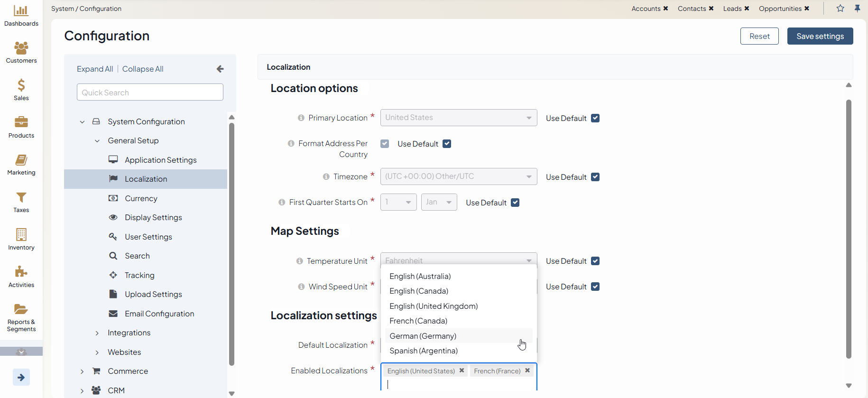Click the Expand All link
The width and height of the screenshot is (868, 398).
point(95,69)
